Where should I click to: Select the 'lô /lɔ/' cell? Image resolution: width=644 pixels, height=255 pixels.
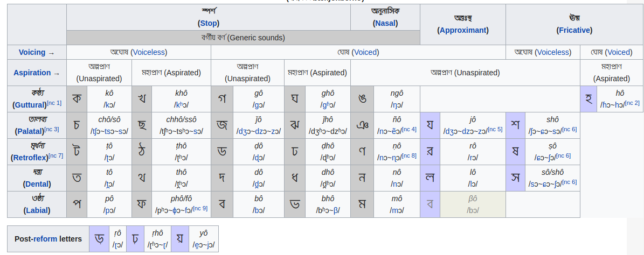click(x=473, y=178)
